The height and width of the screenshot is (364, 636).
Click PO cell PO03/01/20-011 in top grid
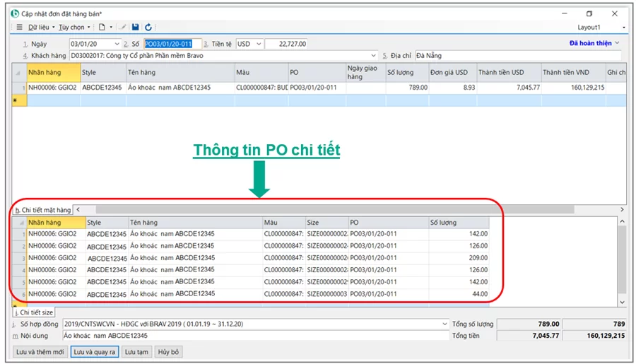click(317, 88)
